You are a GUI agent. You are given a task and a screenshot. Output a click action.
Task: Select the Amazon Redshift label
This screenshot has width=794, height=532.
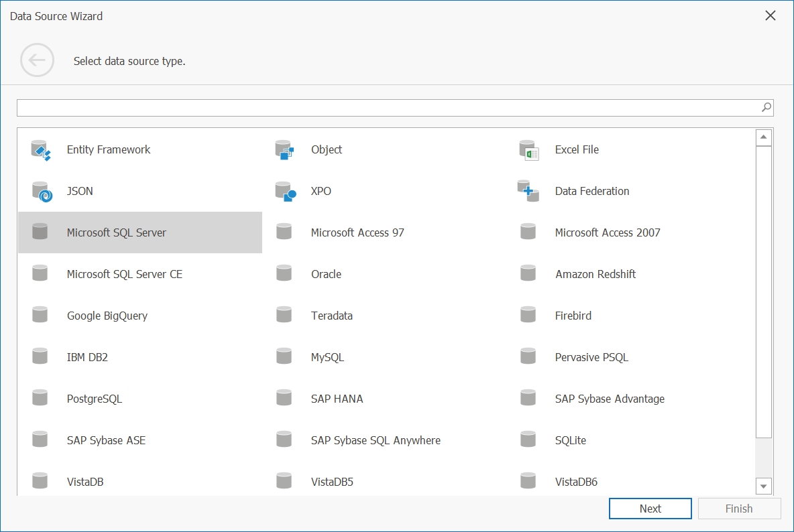point(595,274)
